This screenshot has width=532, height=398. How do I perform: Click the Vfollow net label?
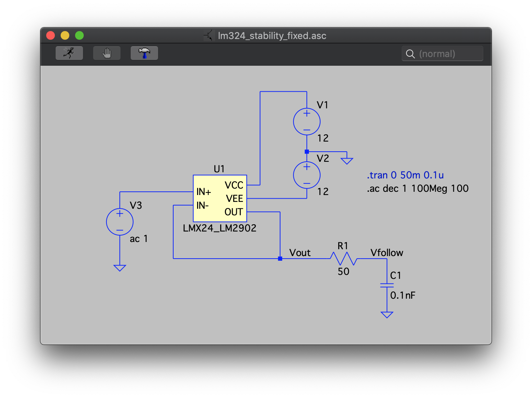[387, 253]
